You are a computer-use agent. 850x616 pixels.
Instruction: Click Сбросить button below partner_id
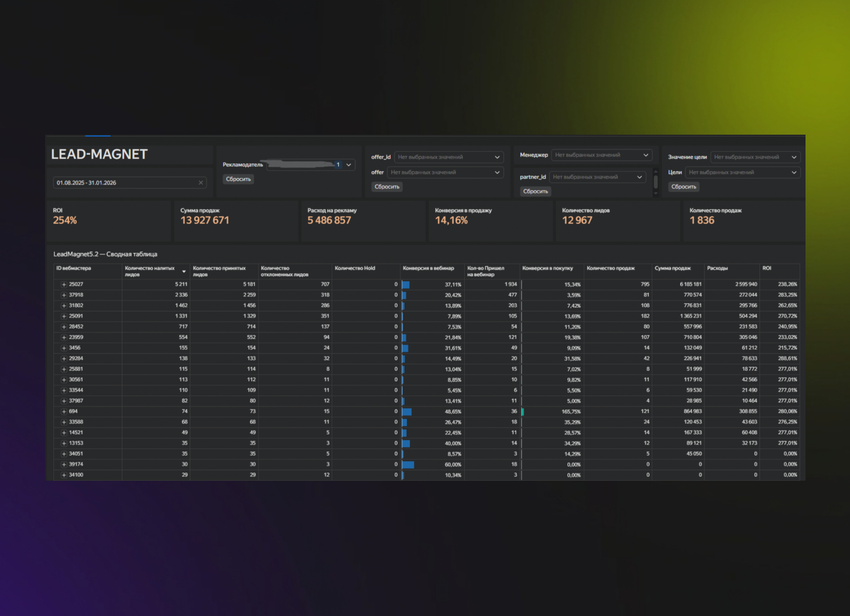pyautogui.click(x=535, y=191)
